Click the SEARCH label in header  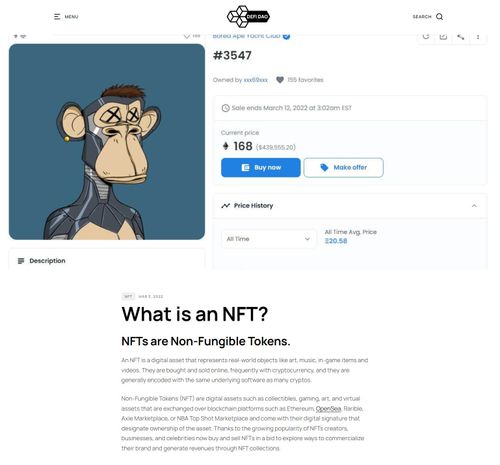pyautogui.click(x=422, y=17)
